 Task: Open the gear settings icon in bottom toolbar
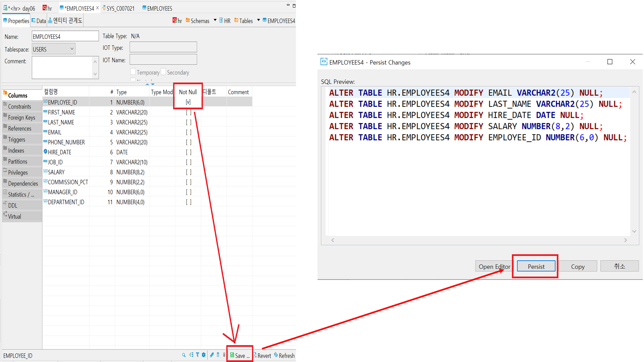[204, 355]
